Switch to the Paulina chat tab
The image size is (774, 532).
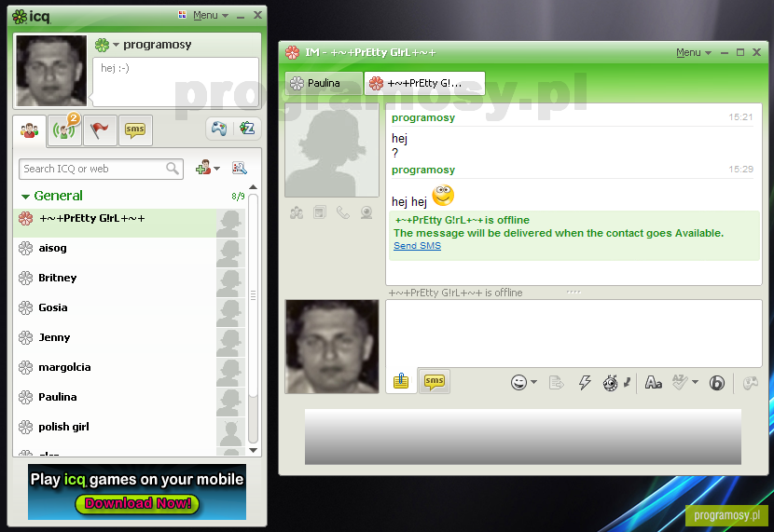click(324, 83)
